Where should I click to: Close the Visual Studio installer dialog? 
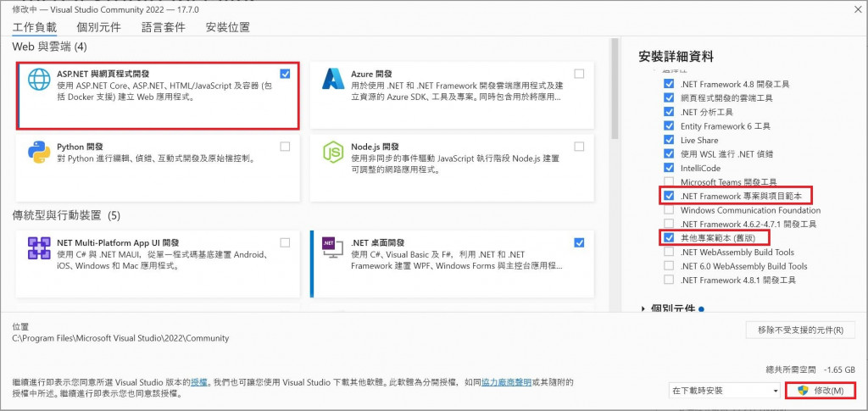click(x=857, y=9)
